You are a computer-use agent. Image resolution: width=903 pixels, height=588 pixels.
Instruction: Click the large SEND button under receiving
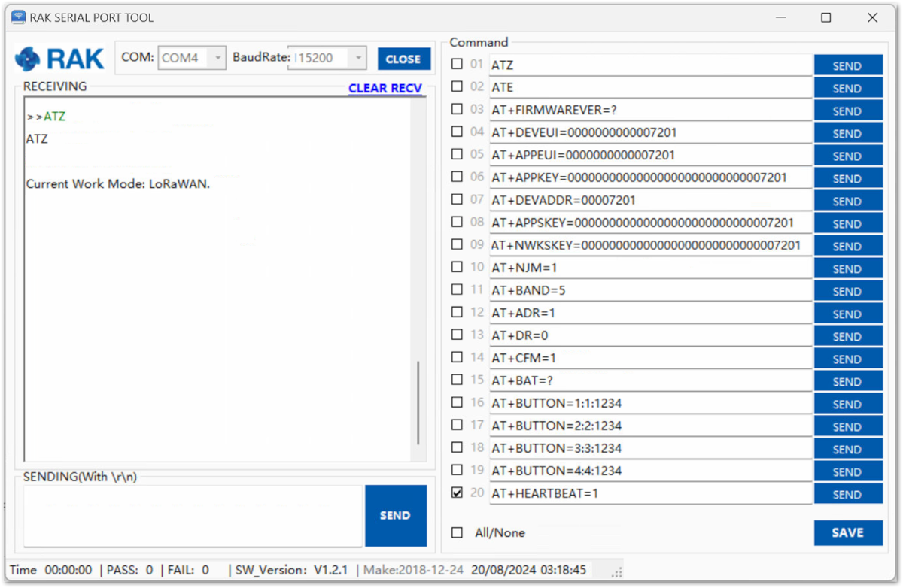pyautogui.click(x=396, y=516)
